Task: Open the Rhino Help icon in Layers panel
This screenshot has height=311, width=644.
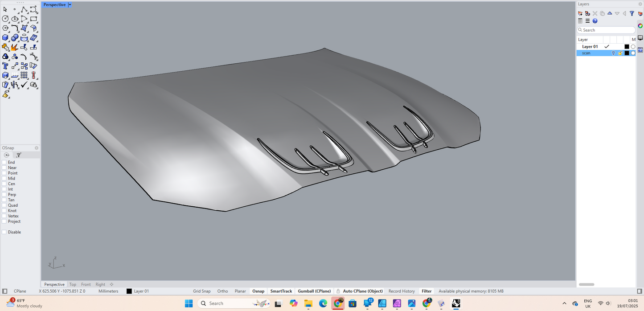Action: tap(595, 21)
